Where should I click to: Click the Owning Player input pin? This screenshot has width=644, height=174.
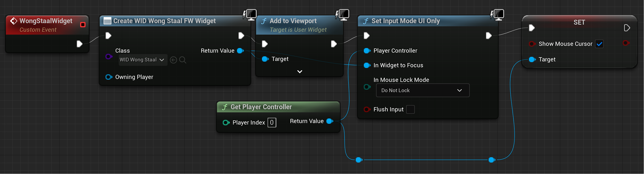pyautogui.click(x=108, y=77)
